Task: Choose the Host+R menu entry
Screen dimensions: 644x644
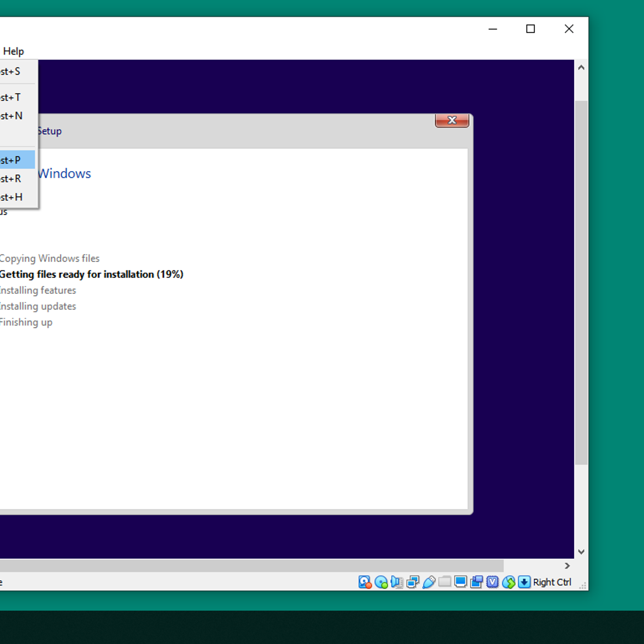Action: coord(17,179)
